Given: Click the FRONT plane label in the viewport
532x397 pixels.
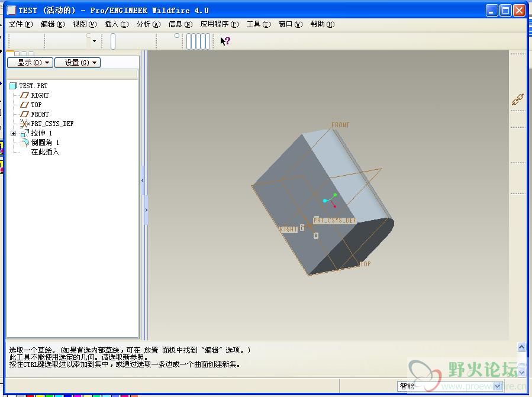Looking at the screenshot, I should 340,125.
